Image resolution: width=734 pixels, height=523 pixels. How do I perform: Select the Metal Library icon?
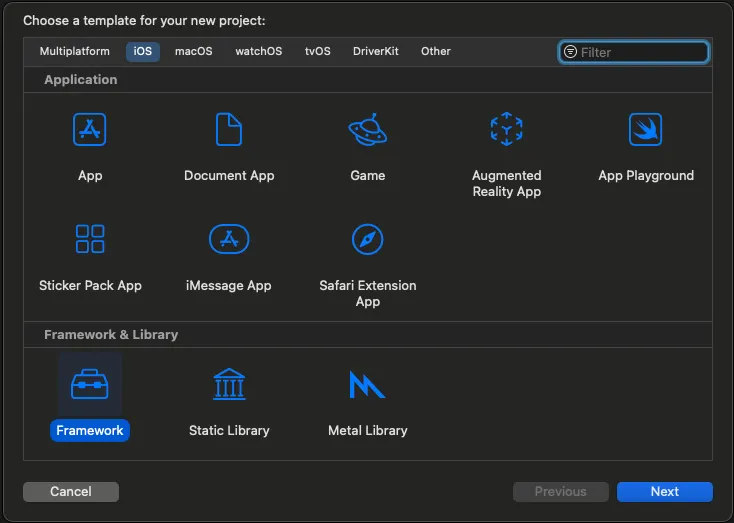point(367,384)
